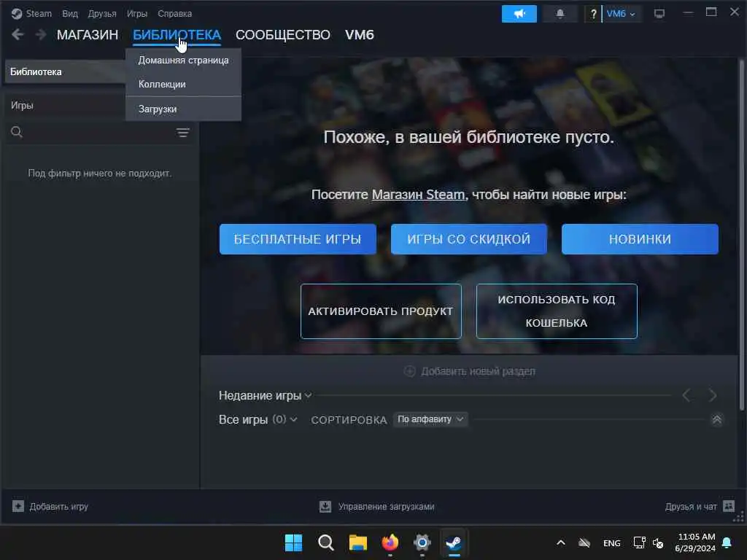
Task: Click Добавить новый раздел text
Action: [x=478, y=371]
